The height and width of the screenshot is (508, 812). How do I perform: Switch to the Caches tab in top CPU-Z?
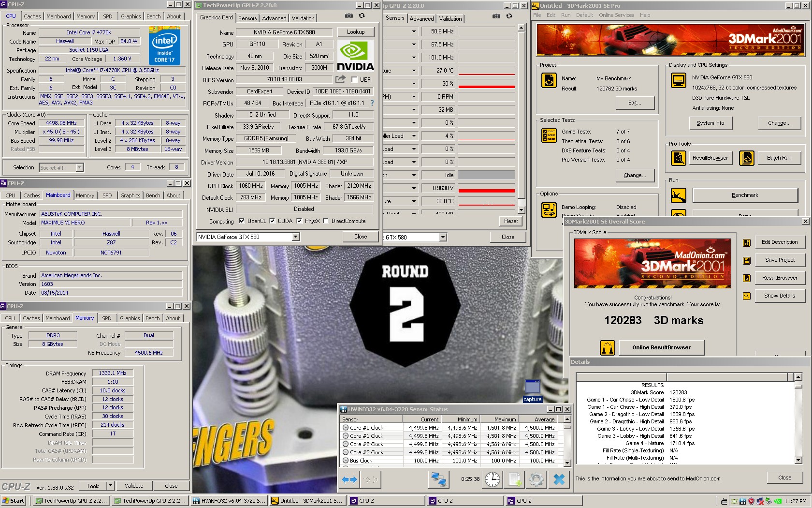(x=32, y=16)
